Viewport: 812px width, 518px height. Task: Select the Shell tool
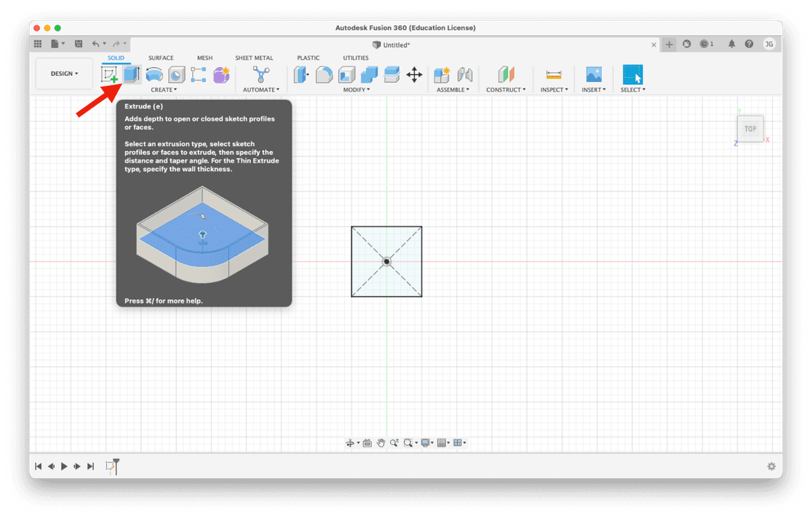[346, 74]
